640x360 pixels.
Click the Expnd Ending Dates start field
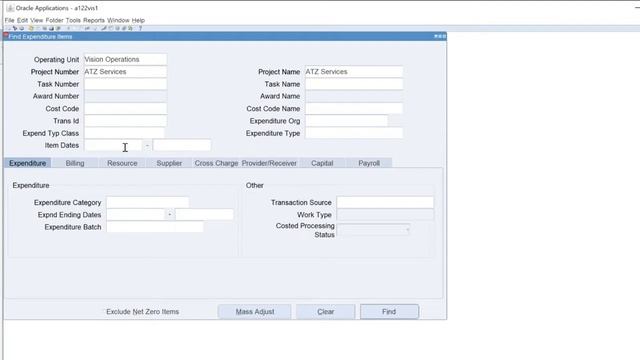tap(136, 215)
